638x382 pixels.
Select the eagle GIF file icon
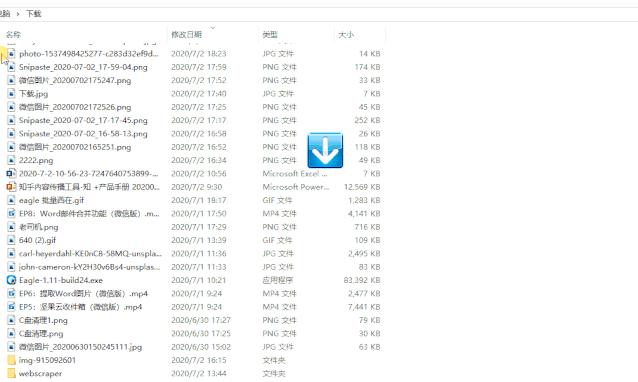tap(11, 200)
